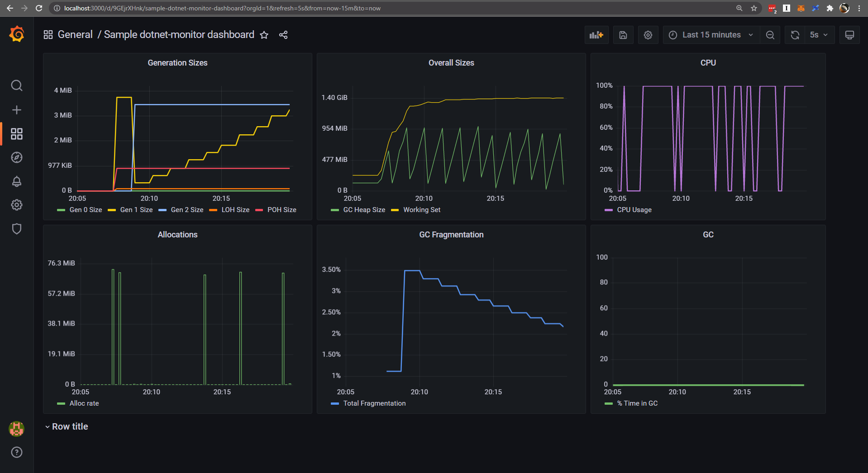Screen dimensions: 868x473
Task: Open the Alerting bell panel
Action: [x=17, y=182]
